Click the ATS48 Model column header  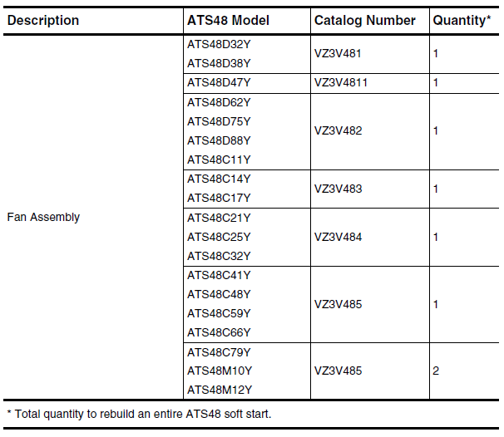[x=228, y=21]
